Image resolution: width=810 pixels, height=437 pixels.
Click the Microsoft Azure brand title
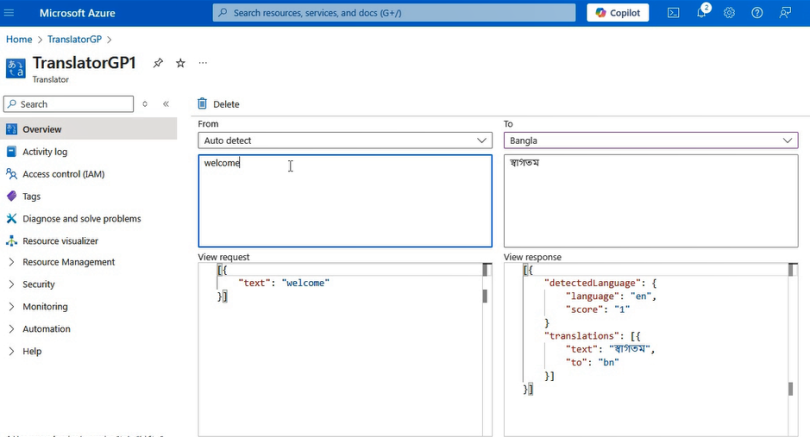(77, 13)
